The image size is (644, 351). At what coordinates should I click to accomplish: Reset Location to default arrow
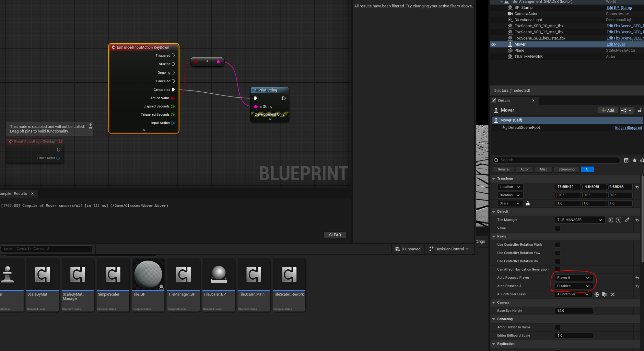pos(637,187)
